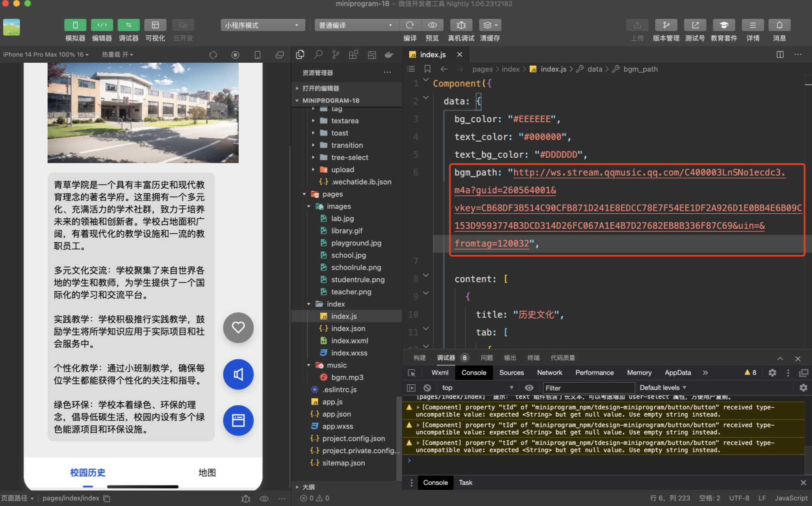Image resolution: width=812 pixels, height=506 pixels.
Task: Open the source control branch icon
Action: [x=336, y=54]
